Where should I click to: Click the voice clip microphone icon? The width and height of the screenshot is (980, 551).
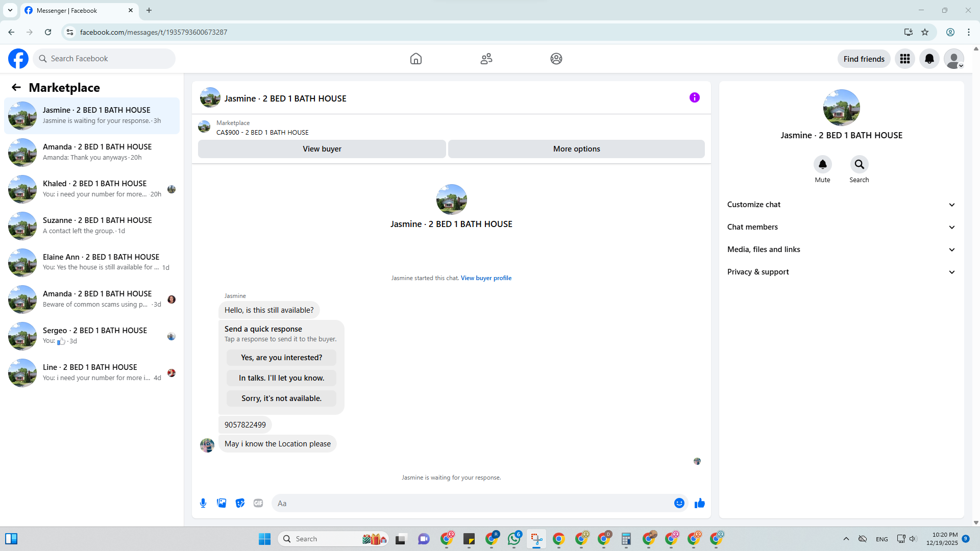click(203, 503)
